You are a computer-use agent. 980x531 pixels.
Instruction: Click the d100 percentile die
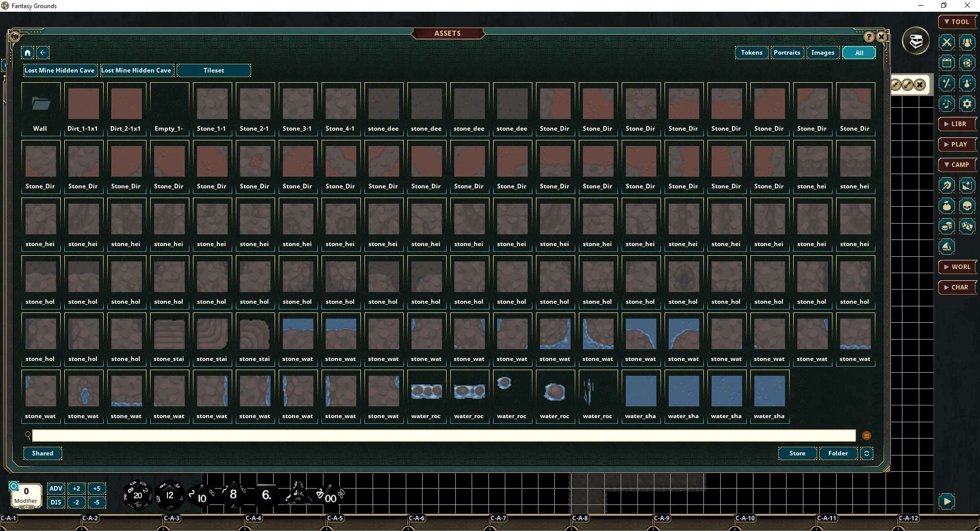tap(330, 495)
